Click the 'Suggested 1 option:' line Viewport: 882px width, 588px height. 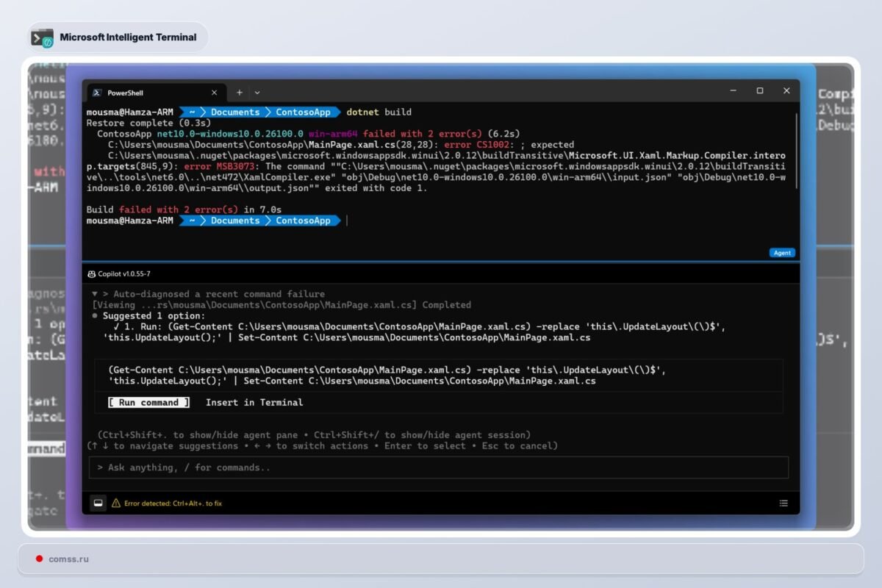pyautogui.click(x=152, y=315)
